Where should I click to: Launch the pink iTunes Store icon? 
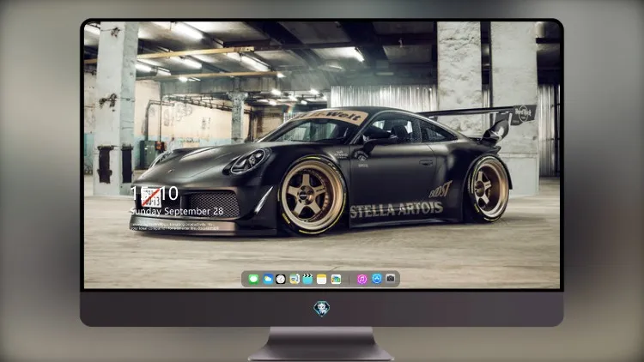(x=361, y=279)
